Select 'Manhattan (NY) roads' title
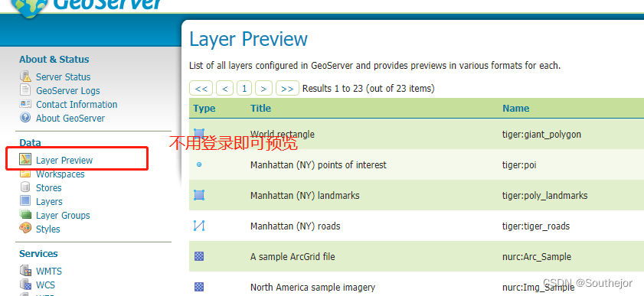The image size is (644, 296). 296,226
